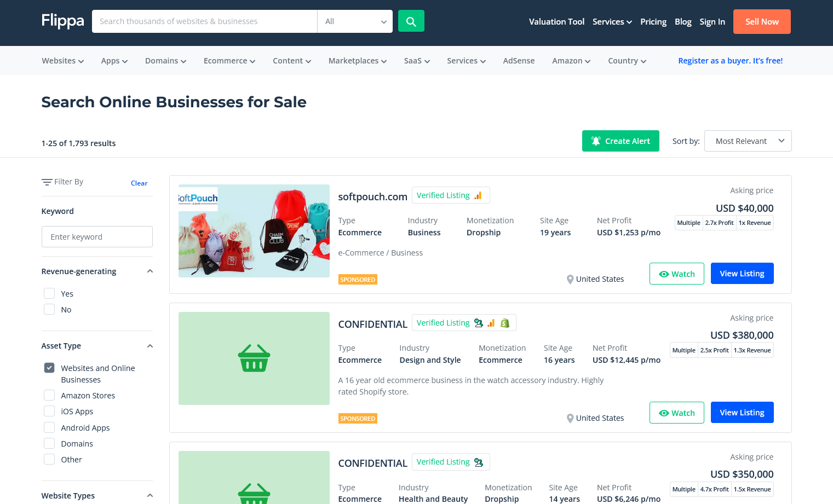Click the green basket image of second listing
This screenshot has height=504, width=833.
(x=254, y=358)
